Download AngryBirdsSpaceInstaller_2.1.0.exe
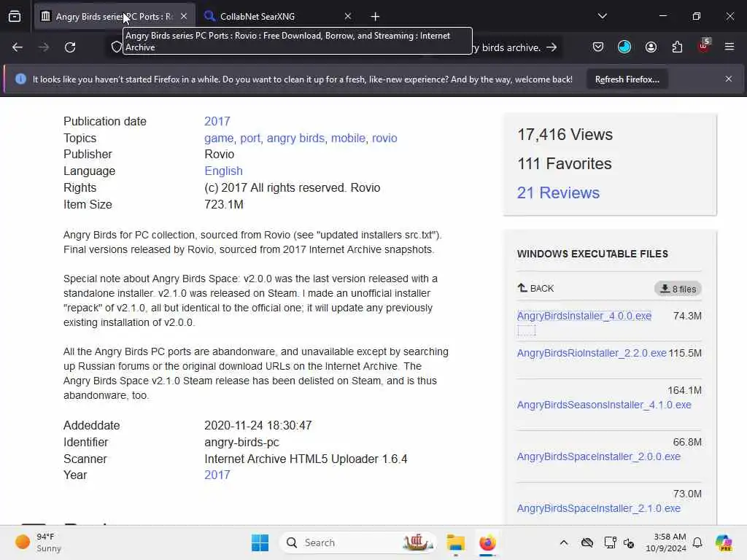Viewport: 747px width, 560px height. tap(599, 508)
